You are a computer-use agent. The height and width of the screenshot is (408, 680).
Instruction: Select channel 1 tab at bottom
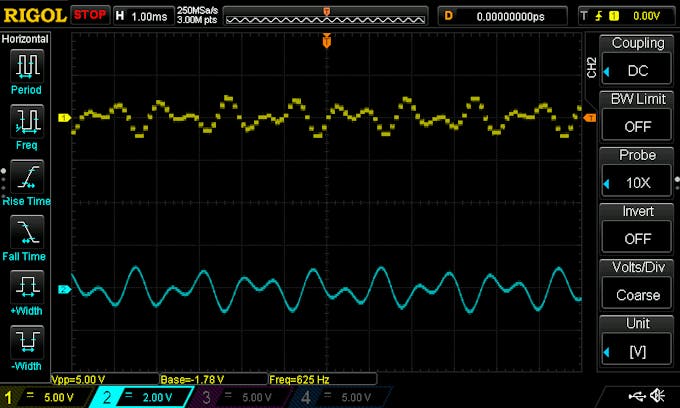click(x=47, y=396)
